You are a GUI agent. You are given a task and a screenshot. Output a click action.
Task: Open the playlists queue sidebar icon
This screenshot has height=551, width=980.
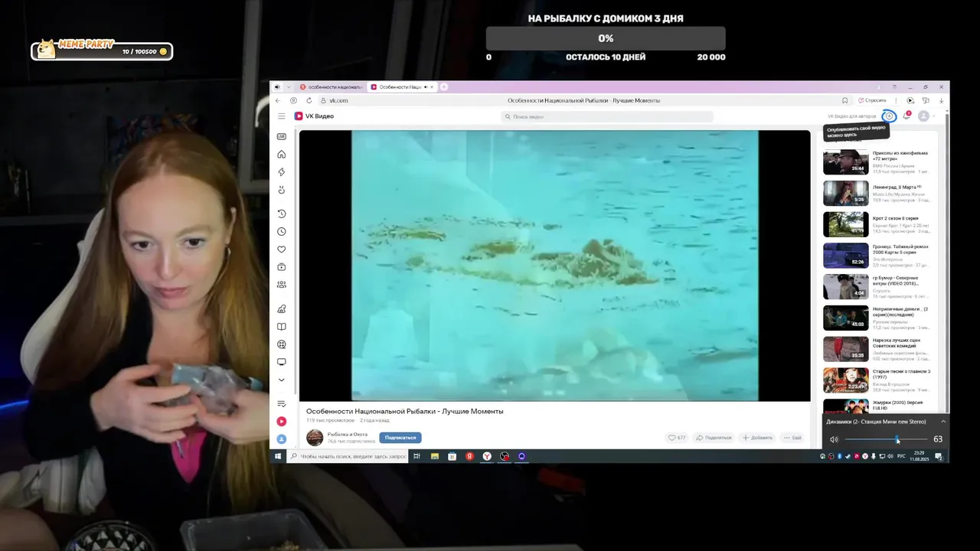point(282,403)
